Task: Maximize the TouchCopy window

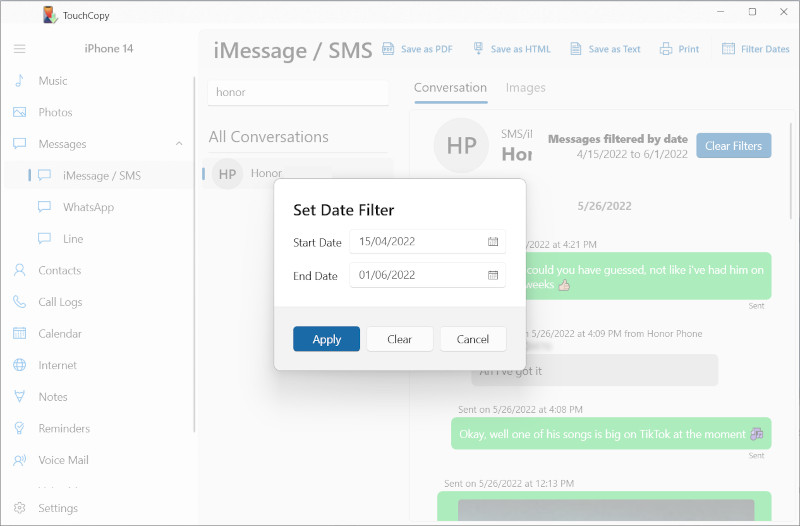Action: tap(752, 12)
